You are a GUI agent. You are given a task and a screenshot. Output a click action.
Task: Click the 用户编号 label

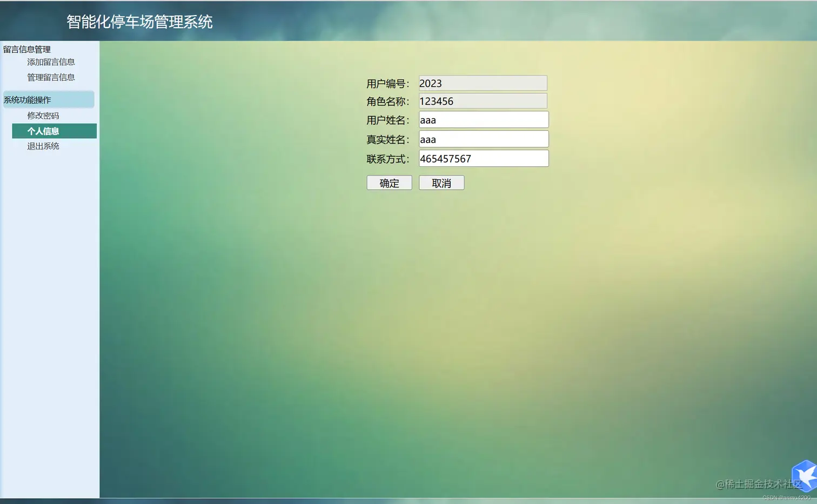(x=388, y=84)
